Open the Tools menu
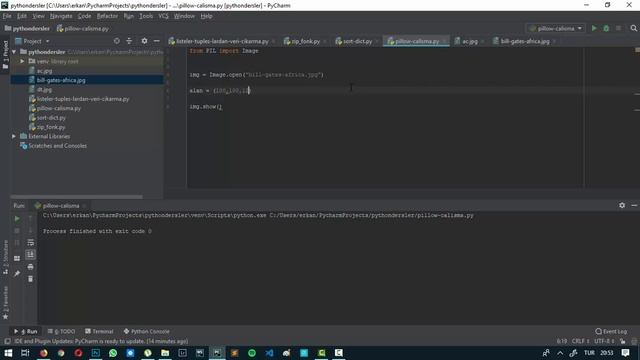 click(146, 16)
